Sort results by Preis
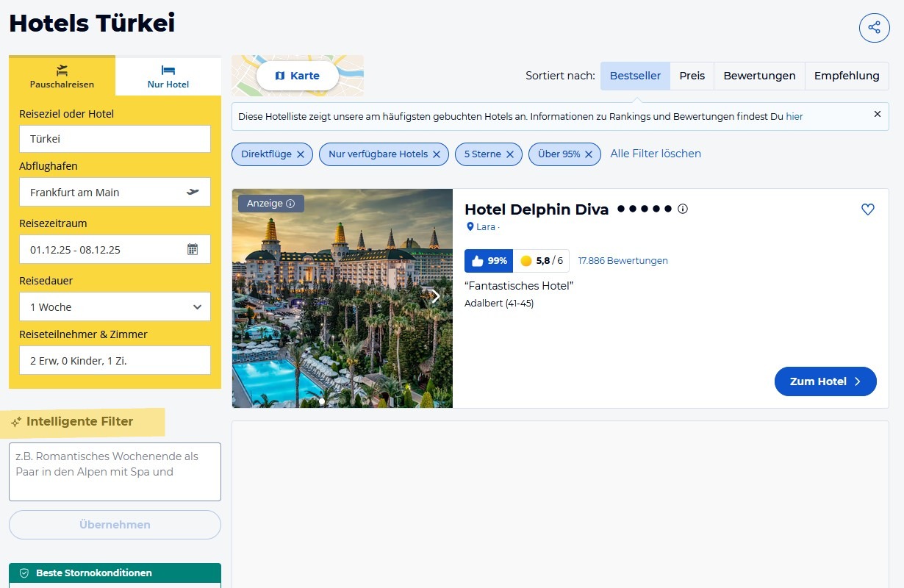Screen dimensions: 904x588 [692, 76]
